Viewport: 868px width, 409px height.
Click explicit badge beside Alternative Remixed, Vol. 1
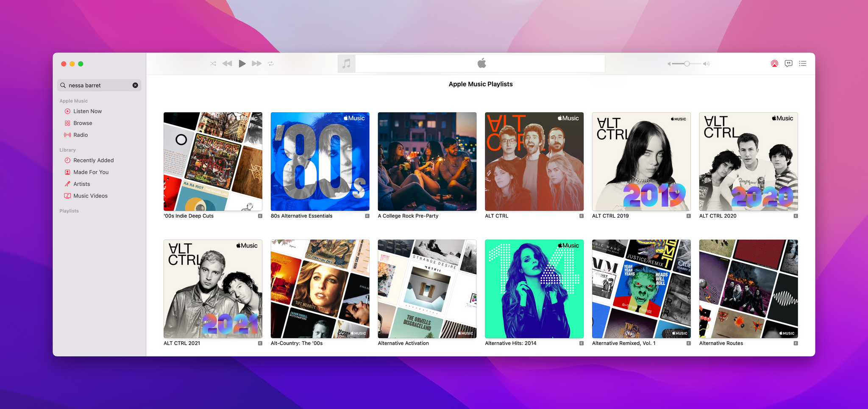[x=689, y=343]
